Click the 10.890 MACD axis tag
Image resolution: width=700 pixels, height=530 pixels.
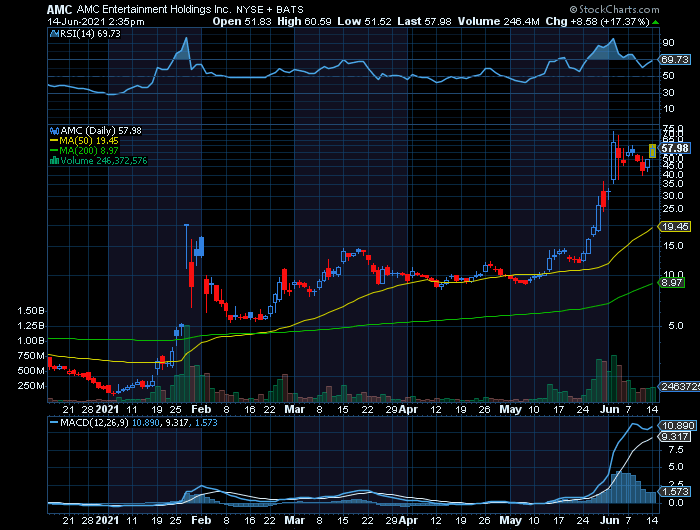(678, 426)
